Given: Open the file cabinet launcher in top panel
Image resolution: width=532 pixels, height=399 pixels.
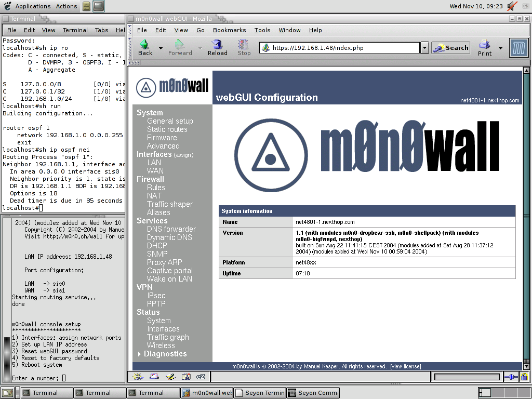Looking at the screenshot, I should [x=87, y=6].
